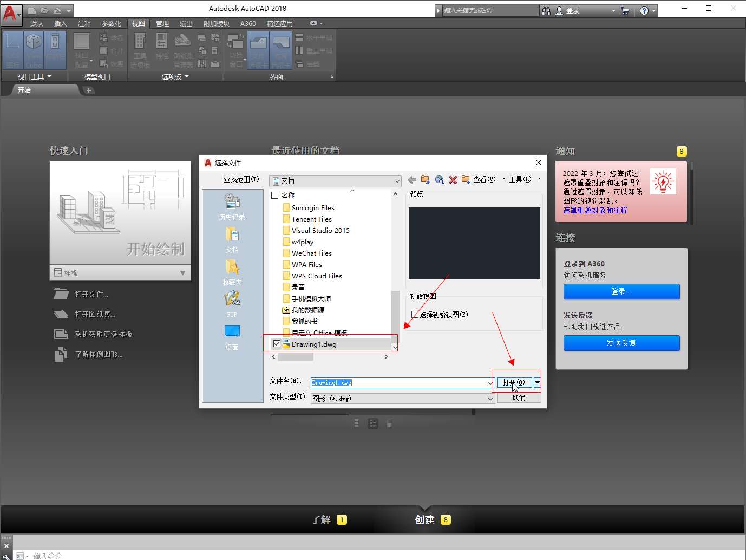Uncheck the Drawing1.dwg file checkbox

pos(277,344)
